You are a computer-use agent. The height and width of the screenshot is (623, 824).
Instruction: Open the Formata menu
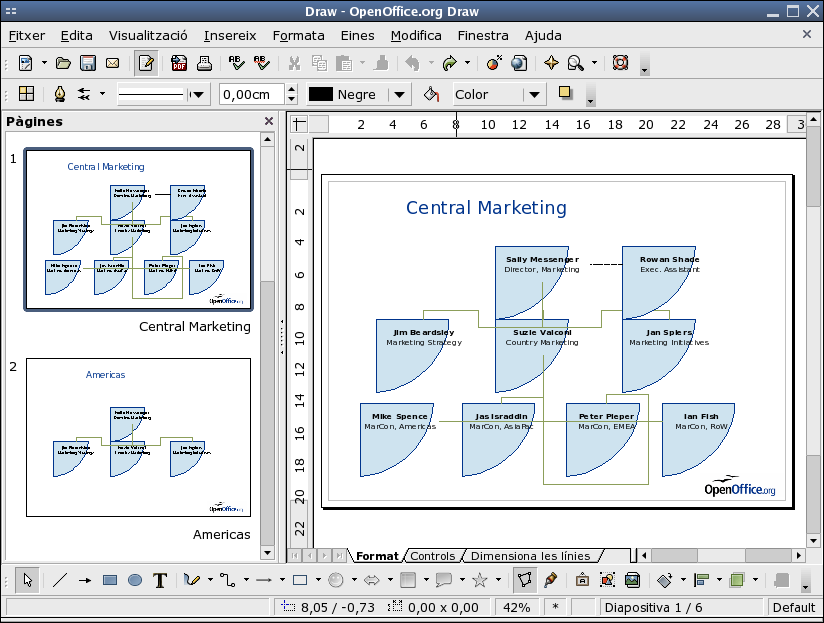click(298, 36)
